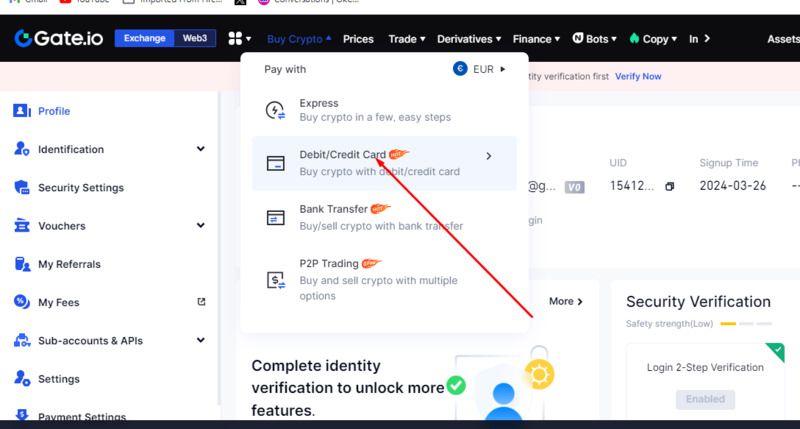Click the Express lightning icon

pos(276,110)
